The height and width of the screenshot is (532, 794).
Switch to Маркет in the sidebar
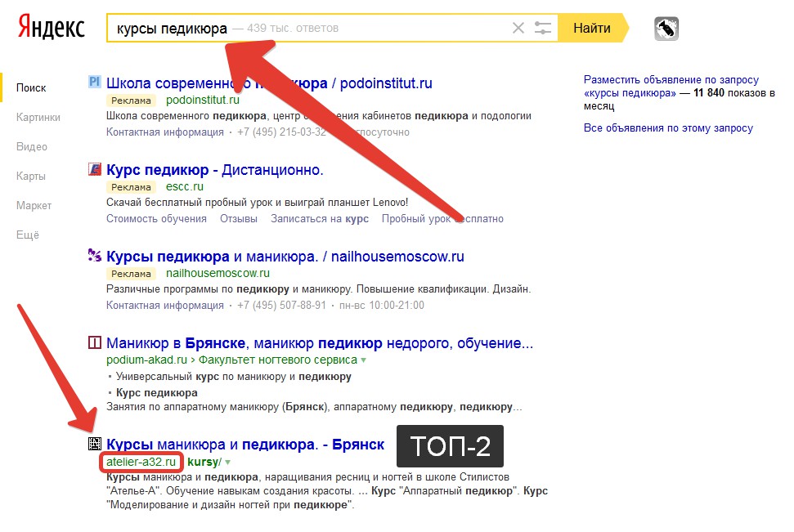34,205
